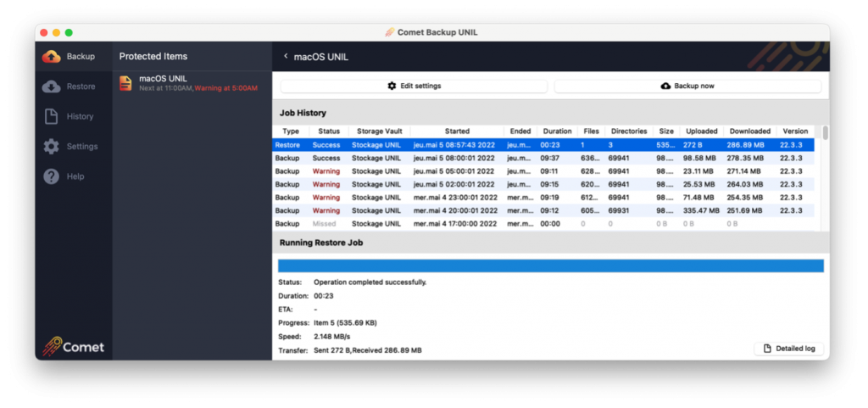Select the Missed backup row
Viewport: 868px width, 408px height.
542,224
